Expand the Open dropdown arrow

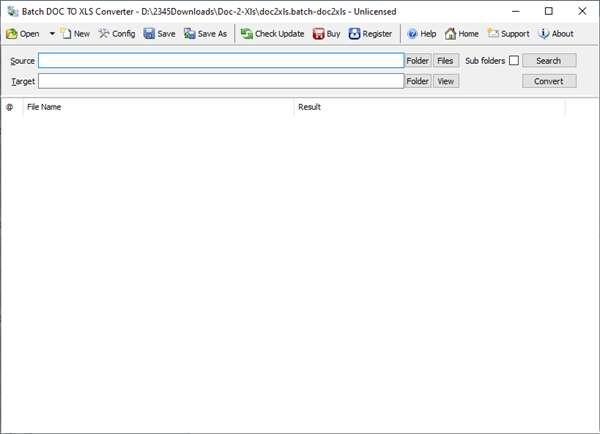(x=52, y=34)
